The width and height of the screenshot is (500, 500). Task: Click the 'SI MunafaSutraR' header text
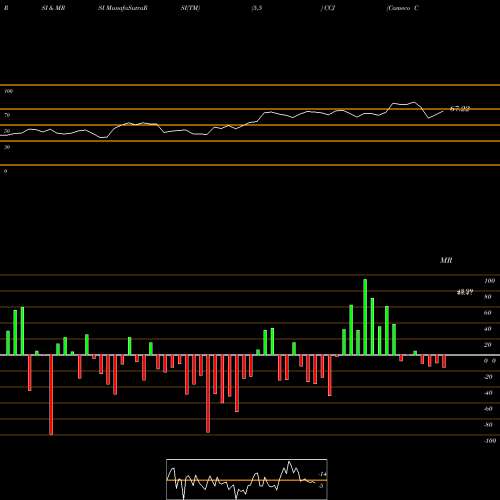(123, 8)
